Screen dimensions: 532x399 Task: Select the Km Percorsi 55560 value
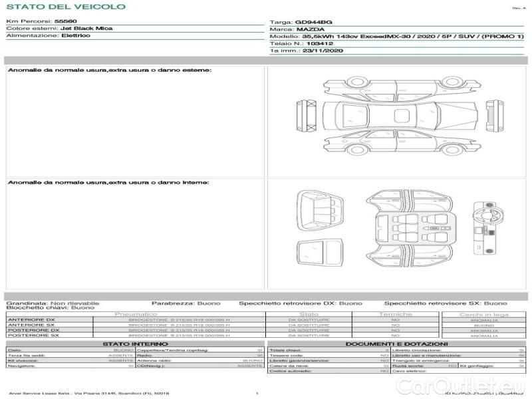(x=65, y=21)
